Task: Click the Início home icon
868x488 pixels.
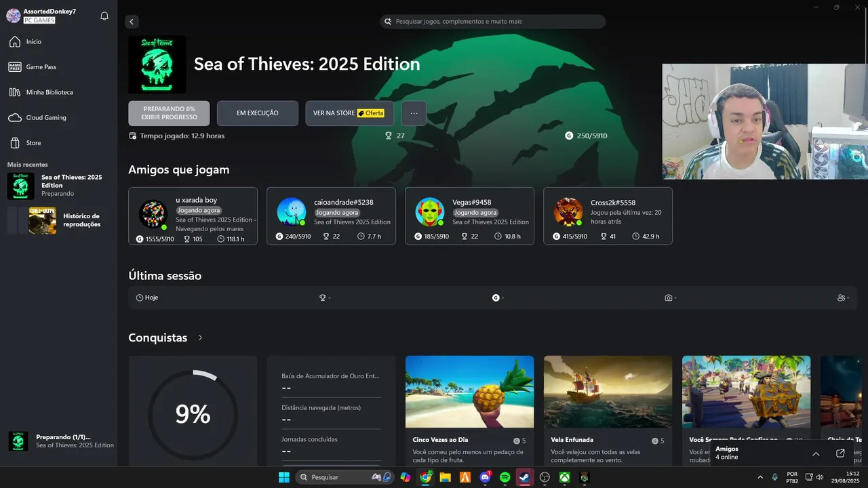Action: 15,42
